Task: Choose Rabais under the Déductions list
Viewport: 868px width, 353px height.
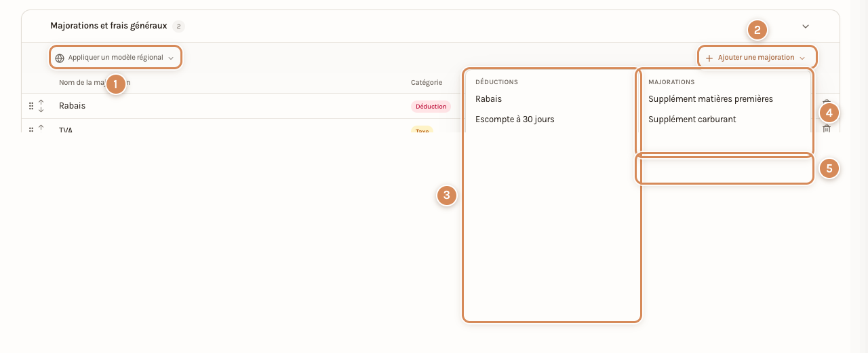Action: coord(488,98)
